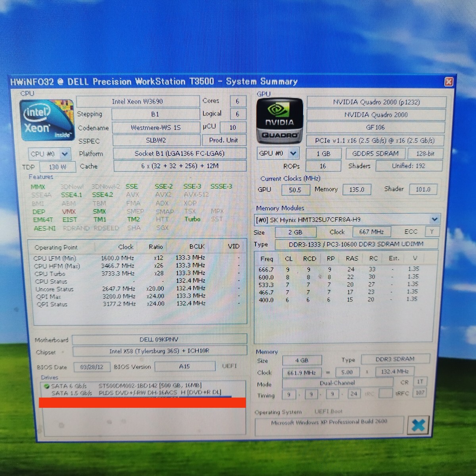Select the 666.7 memory timing row
476x476 pixels.
[x=339, y=269]
